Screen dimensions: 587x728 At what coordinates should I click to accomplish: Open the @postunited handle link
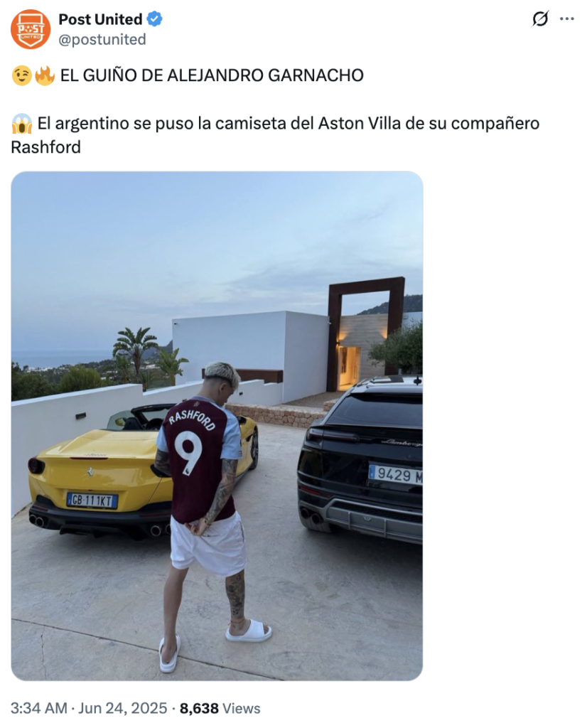(102, 40)
